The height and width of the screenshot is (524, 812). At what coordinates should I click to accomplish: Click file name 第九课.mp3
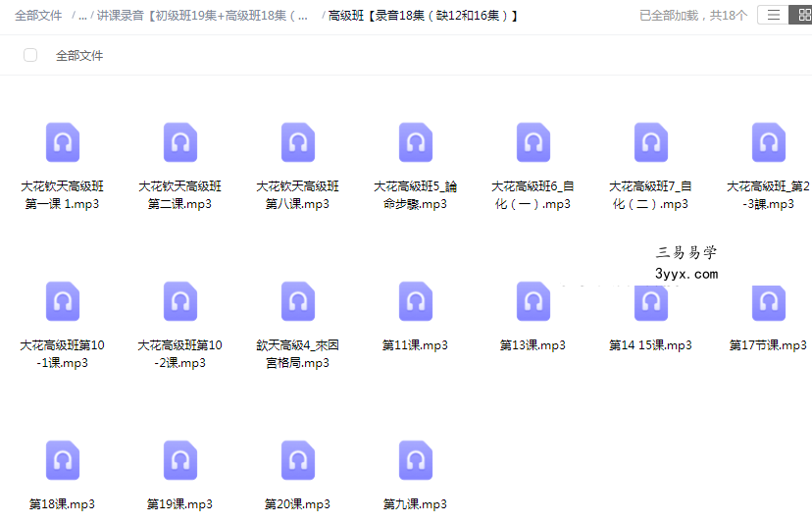point(415,504)
